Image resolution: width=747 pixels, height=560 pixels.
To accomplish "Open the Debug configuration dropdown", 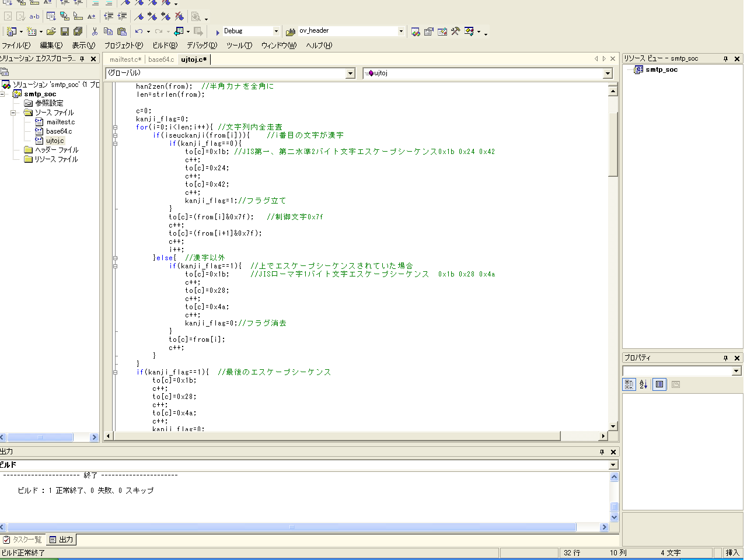I will 276,31.
